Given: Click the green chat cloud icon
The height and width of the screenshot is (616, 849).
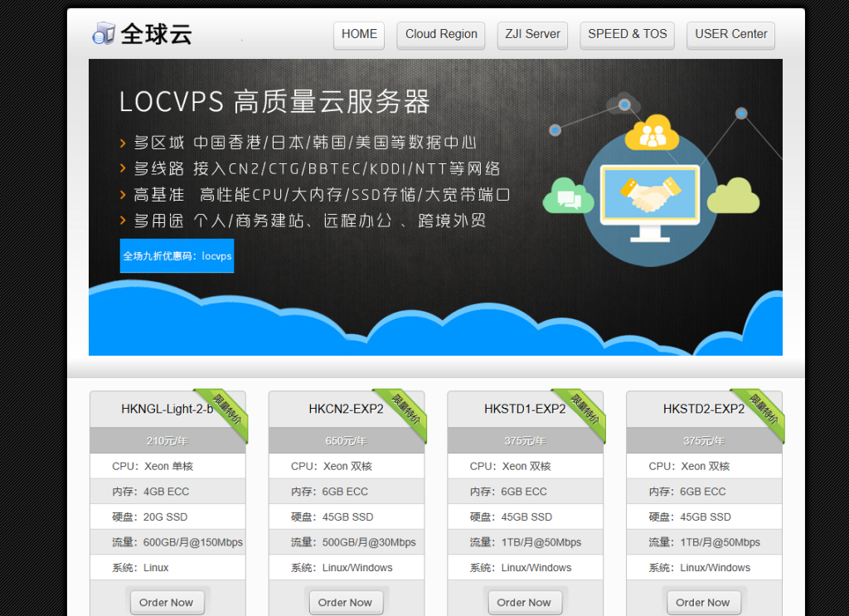Looking at the screenshot, I should coord(568,196).
